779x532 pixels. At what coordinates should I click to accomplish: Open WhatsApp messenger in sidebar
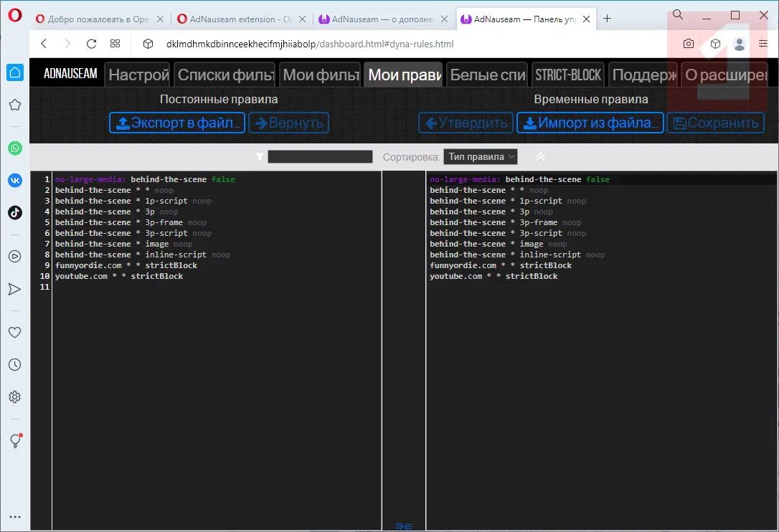tap(15, 148)
